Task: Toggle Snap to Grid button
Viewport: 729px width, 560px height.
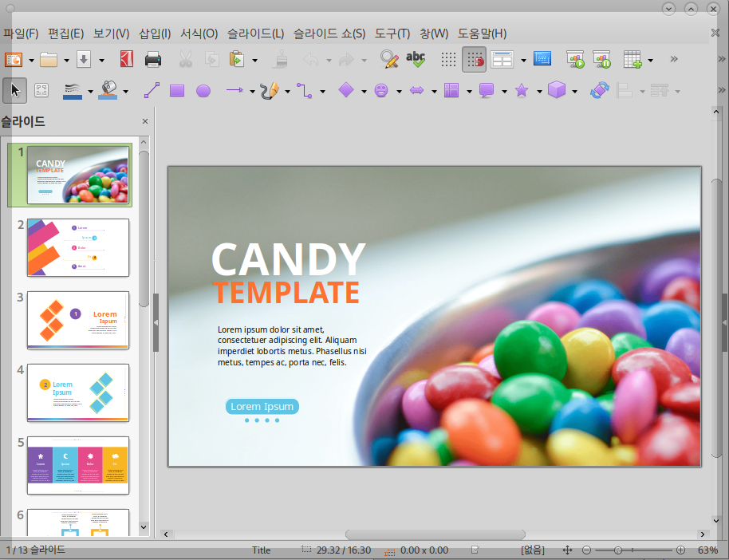Action: (x=475, y=60)
